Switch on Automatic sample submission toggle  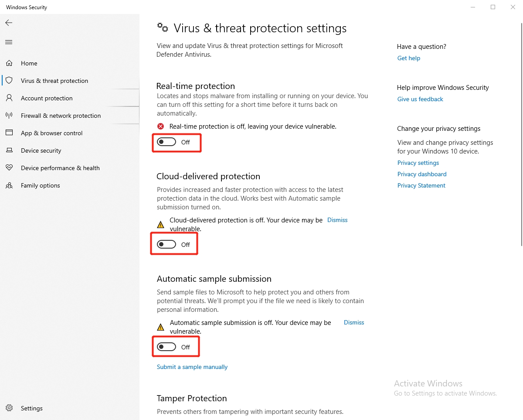[x=166, y=347]
